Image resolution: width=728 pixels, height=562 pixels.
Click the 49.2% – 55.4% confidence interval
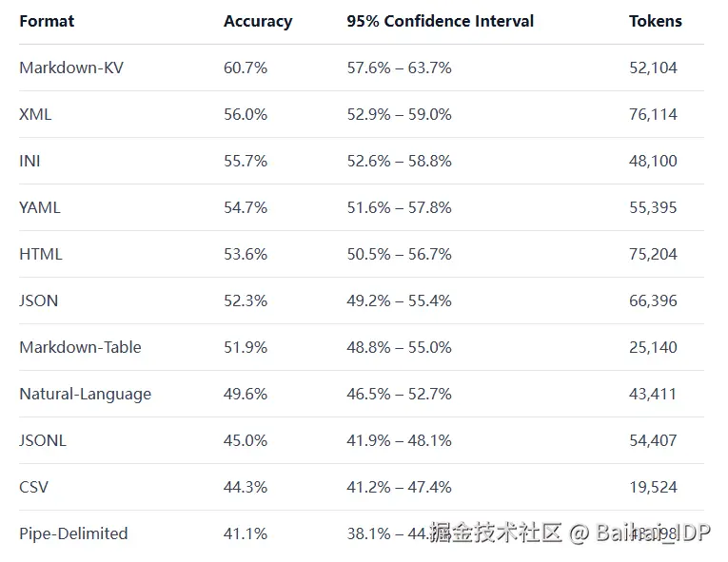(399, 300)
